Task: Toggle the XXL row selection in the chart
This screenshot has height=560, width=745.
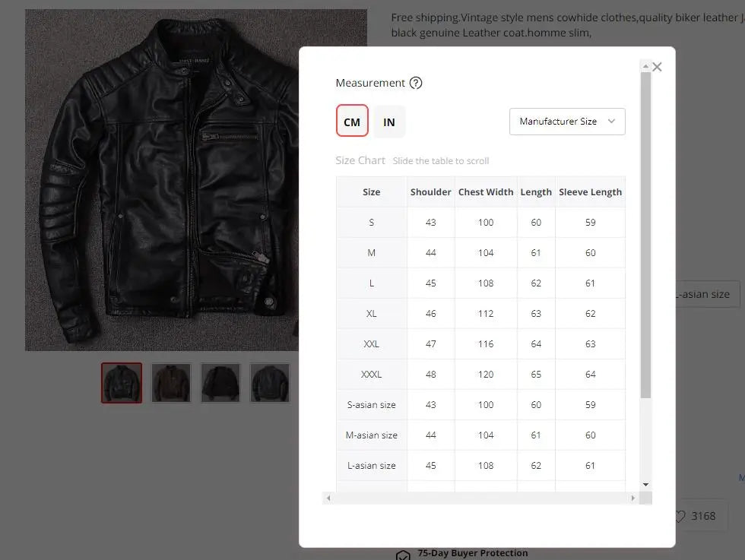Action: [x=372, y=343]
